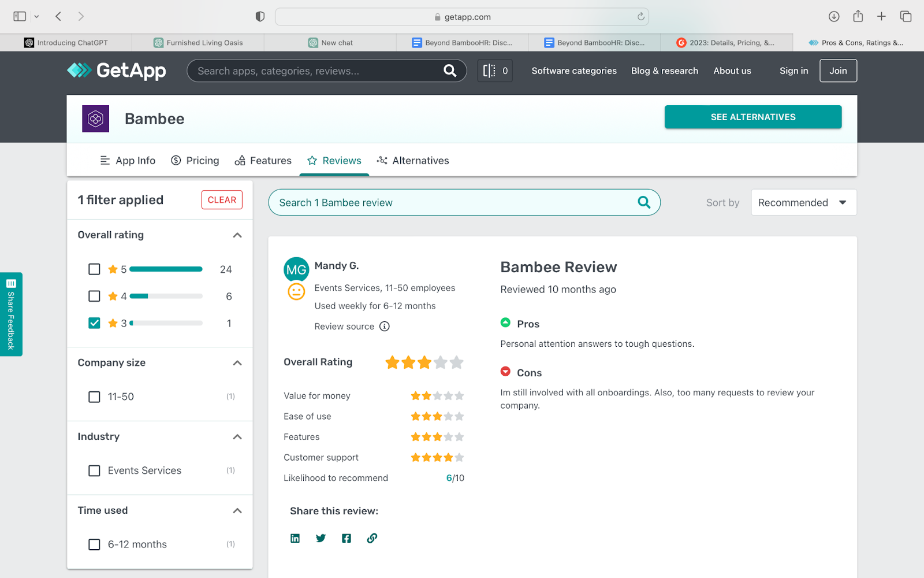Click the Sign in link
The width and height of the screenshot is (924, 578).
click(x=794, y=71)
